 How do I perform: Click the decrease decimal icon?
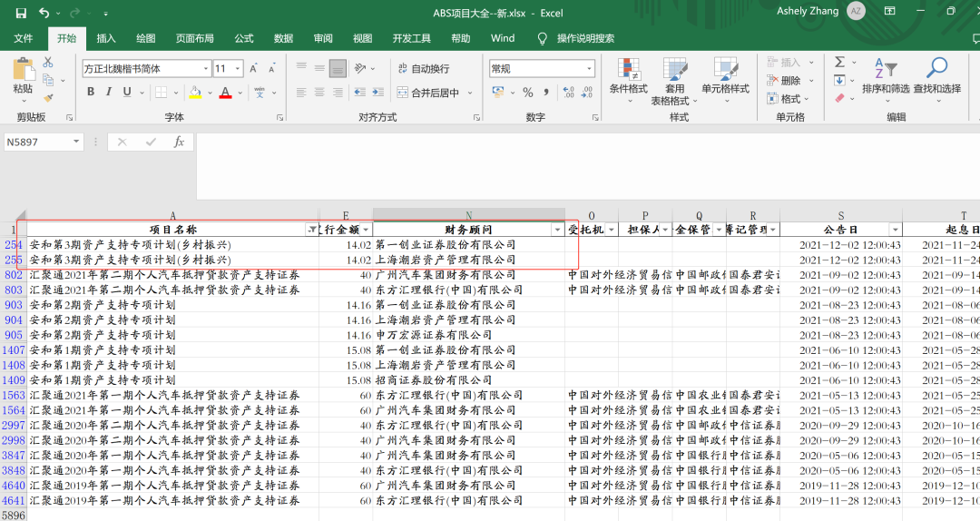click(587, 93)
